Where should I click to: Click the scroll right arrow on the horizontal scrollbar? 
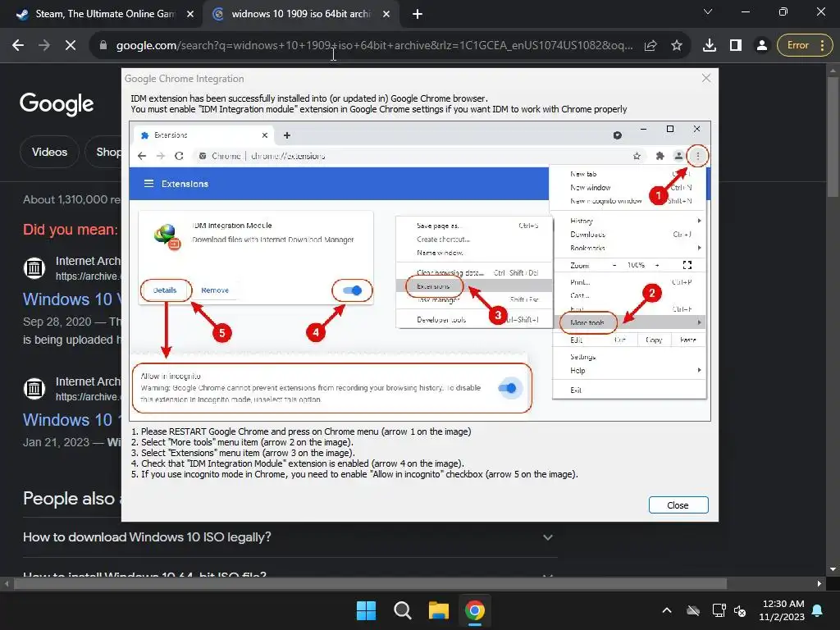(x=819, y=583)
